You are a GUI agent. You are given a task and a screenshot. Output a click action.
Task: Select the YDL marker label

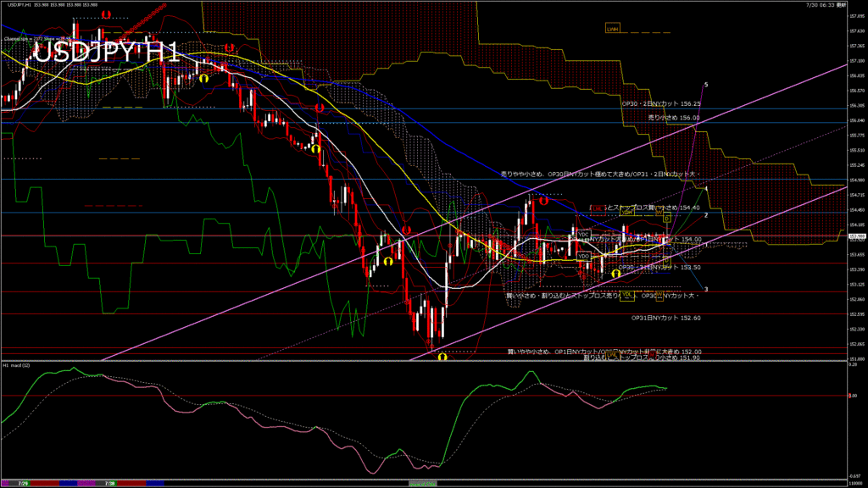coord(628,296)
